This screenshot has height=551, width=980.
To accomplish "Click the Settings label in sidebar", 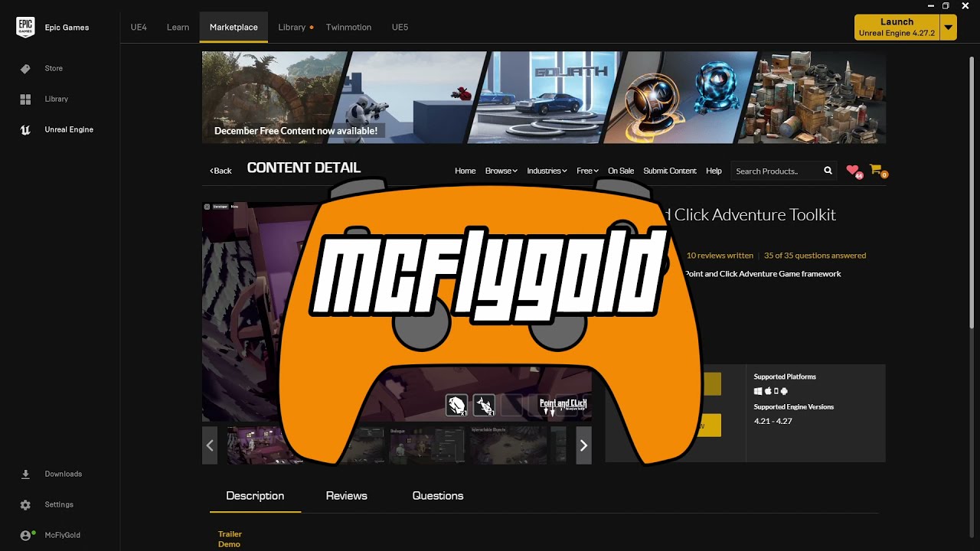I will click(59, 505).
